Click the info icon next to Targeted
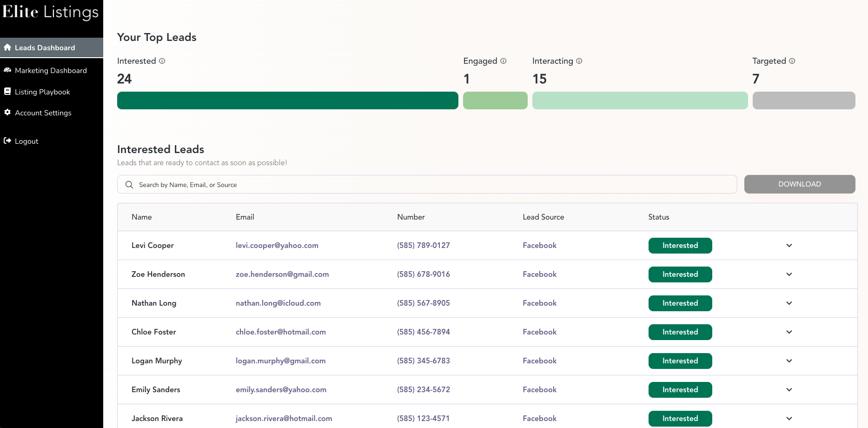This screenshot has height=428, width=868. 792,61
